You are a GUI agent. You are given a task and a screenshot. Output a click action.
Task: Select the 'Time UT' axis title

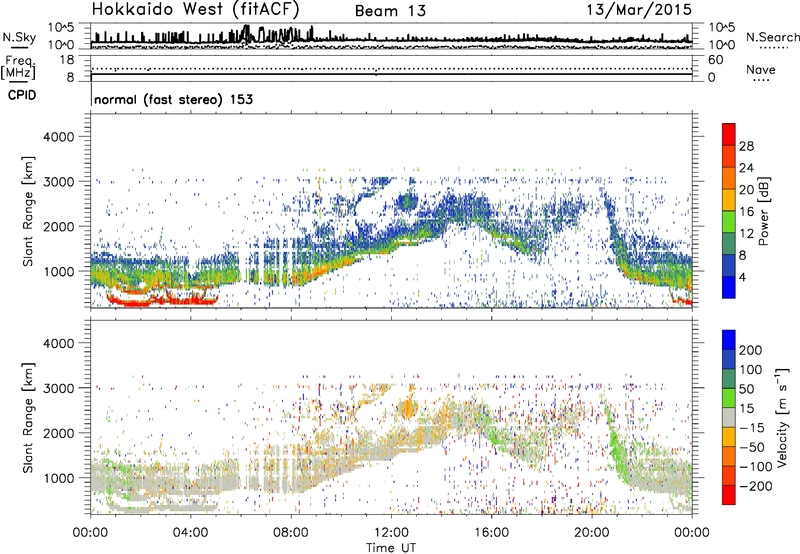pos(391,547)
